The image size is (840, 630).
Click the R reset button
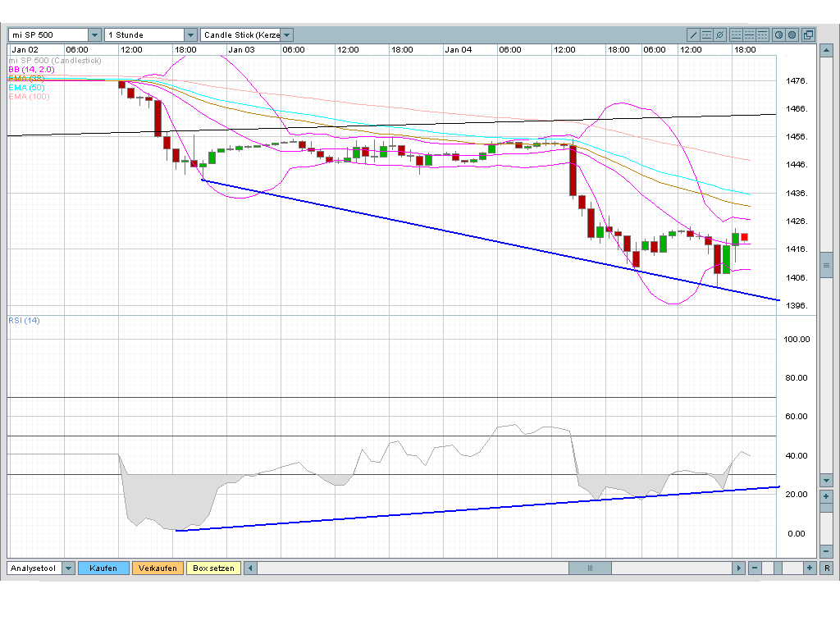[x=827, y=568]
